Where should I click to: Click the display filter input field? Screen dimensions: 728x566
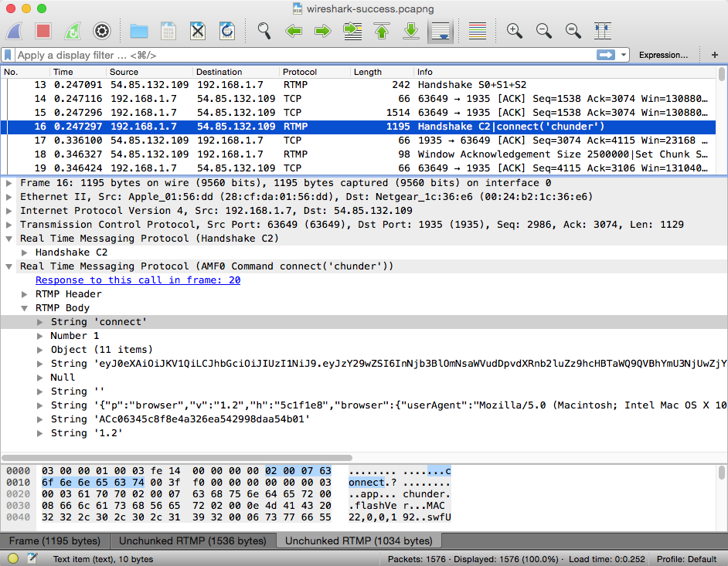[x=305, y=55]
